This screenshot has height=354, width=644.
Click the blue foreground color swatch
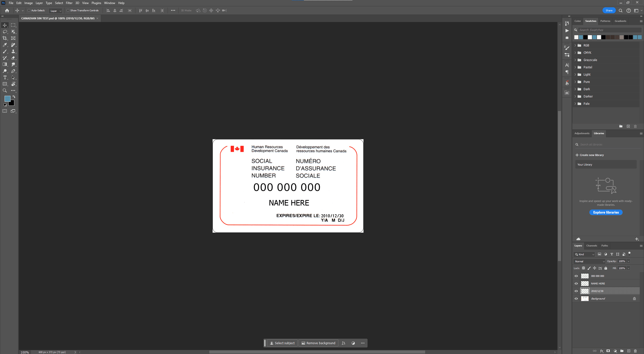[7, 98]
